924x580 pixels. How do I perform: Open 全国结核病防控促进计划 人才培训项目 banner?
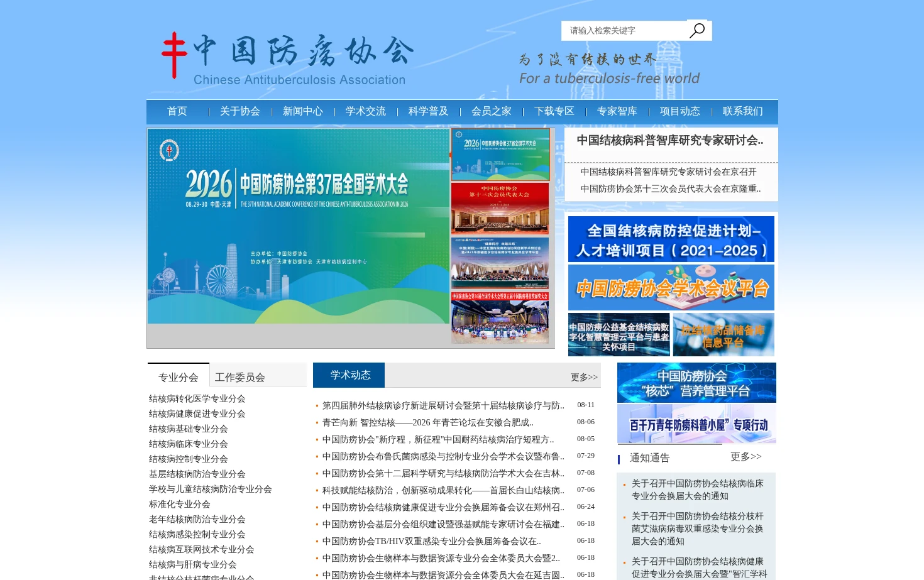click(x=671, y=239)
